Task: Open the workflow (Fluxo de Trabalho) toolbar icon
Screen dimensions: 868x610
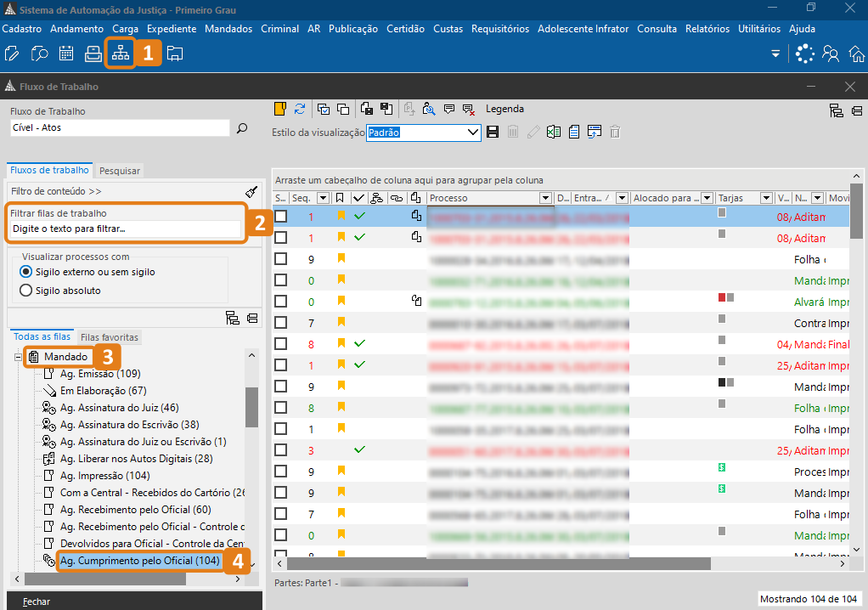Action: (120, 54)
